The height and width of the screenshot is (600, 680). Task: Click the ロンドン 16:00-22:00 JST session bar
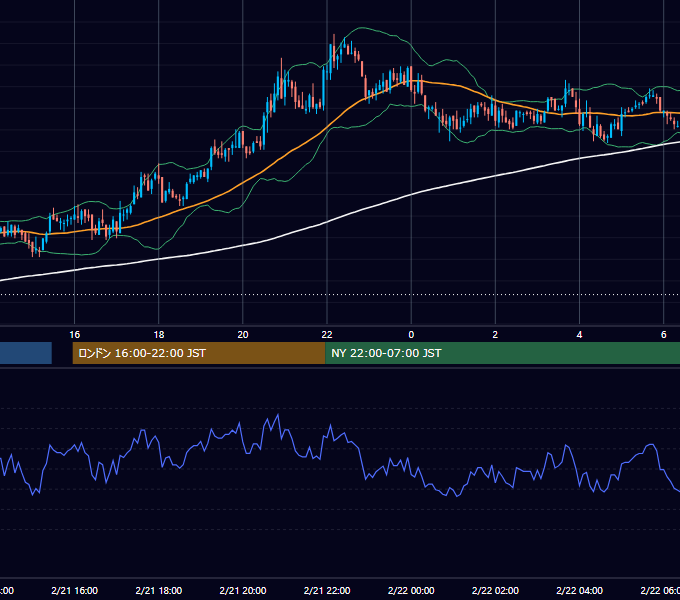point(199,353)
